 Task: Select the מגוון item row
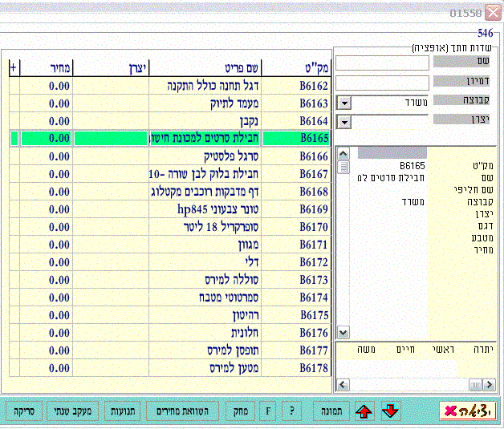169,245
